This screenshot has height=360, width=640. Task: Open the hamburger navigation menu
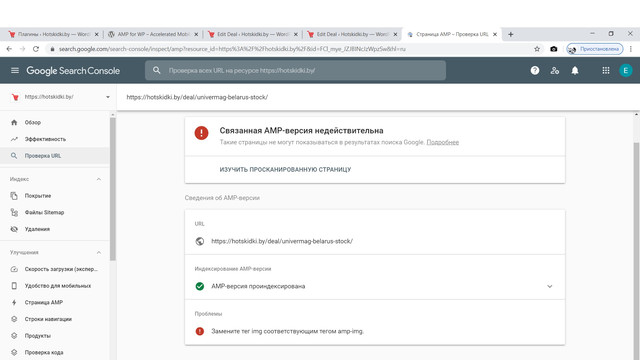coord(15,70)
